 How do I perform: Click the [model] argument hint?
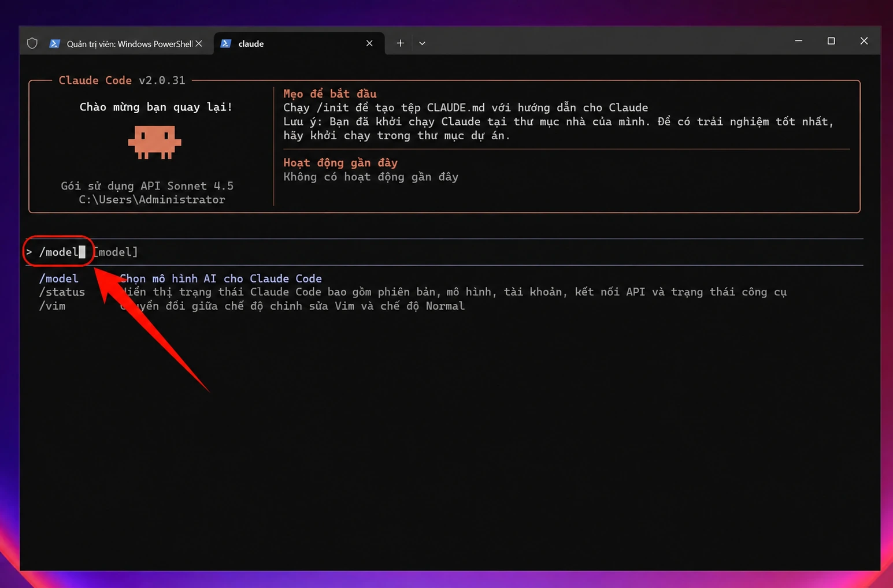[116, 252]
